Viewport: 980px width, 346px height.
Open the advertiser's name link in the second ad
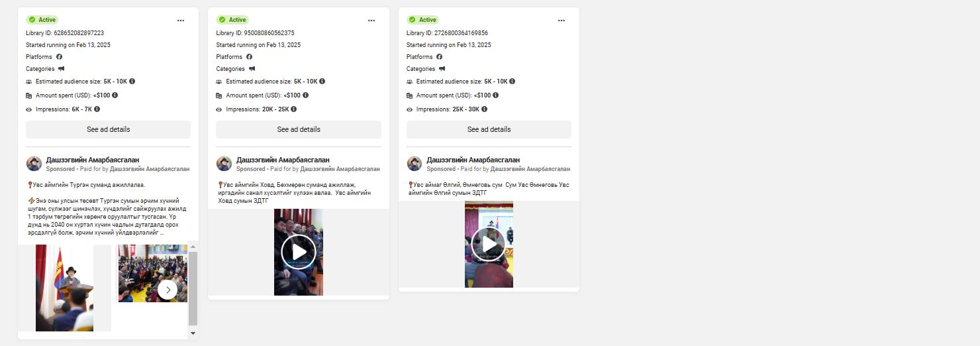[283, 160]
